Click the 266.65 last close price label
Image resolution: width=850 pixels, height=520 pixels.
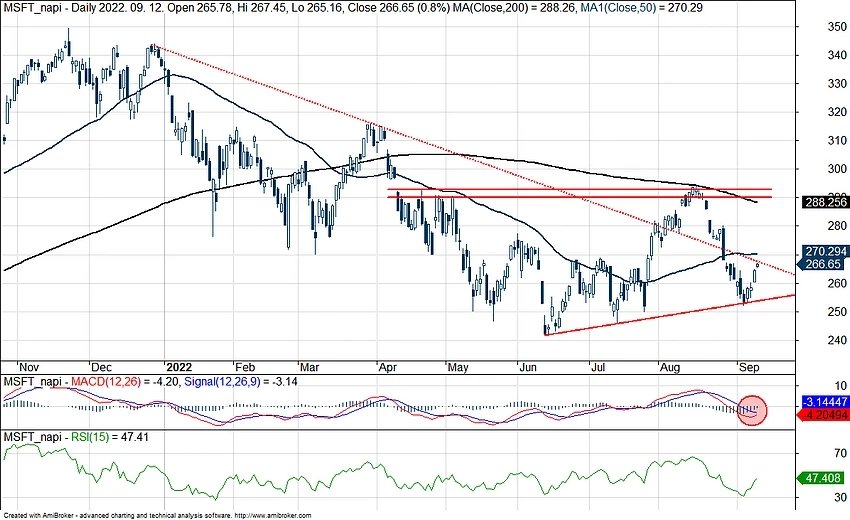(x=822, y=264)
